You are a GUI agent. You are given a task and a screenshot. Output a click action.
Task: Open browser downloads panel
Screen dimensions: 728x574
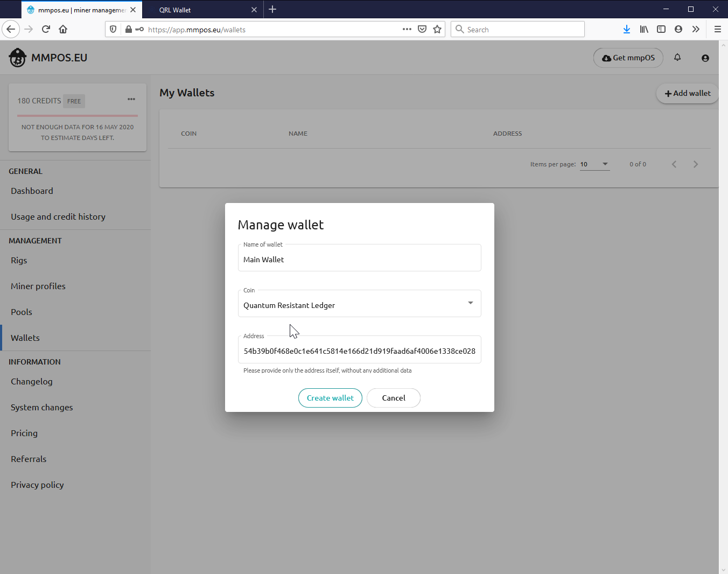tap(627, 29)
